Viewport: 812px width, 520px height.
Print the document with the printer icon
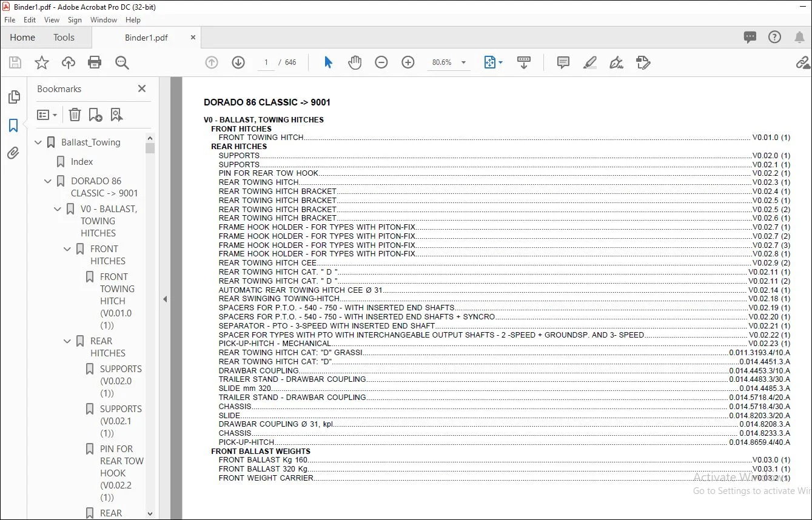pyautogui.click(x=95, y=62)
